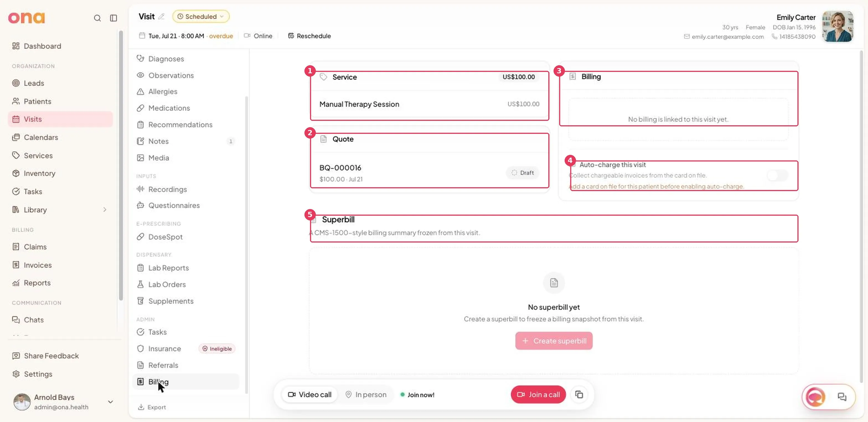This screenshot has height=422, width=868.
Task: Open chat bubbles icon bottom right
Action: pos(842,397)
